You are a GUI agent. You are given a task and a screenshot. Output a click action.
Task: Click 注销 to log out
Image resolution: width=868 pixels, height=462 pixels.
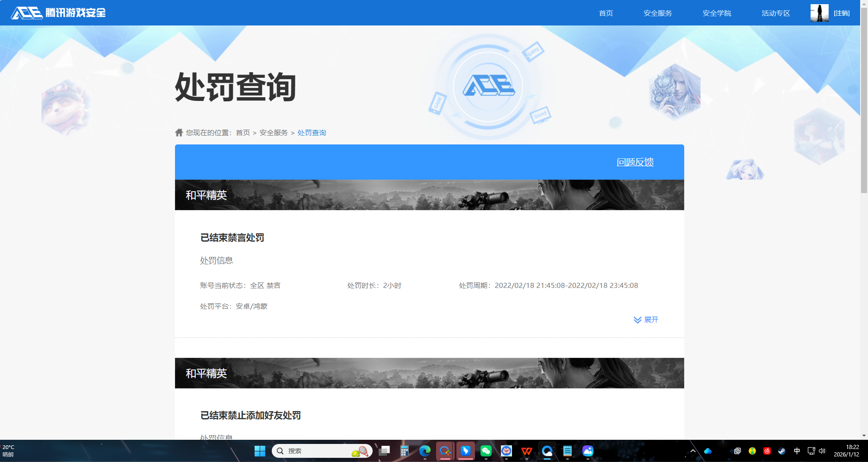pos(843,12)
